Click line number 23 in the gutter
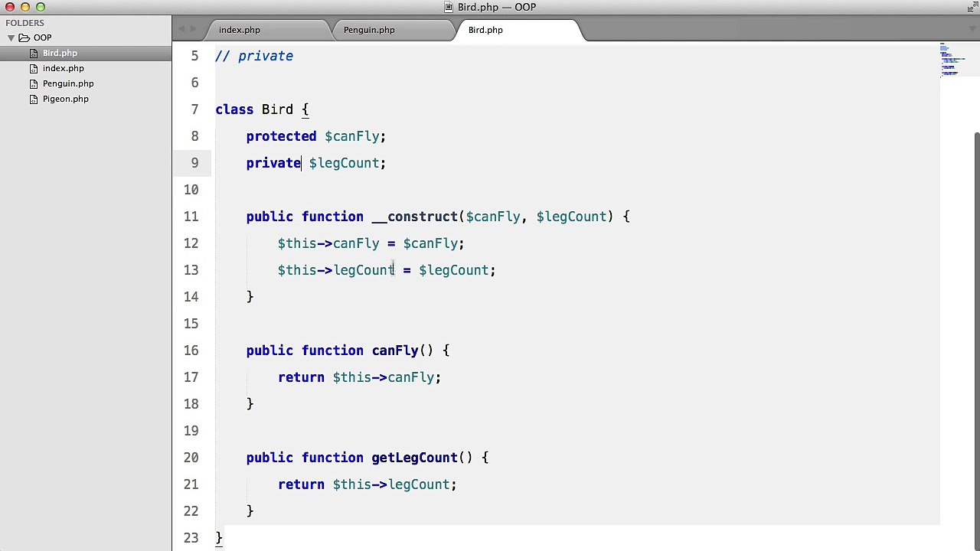 coord(191,538)
